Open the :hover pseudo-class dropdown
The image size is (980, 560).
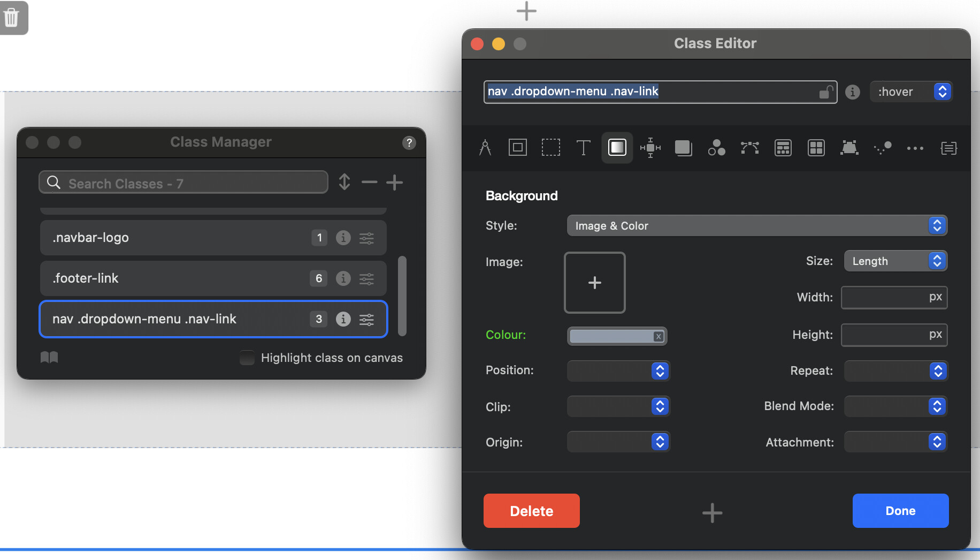coord(912,92)
